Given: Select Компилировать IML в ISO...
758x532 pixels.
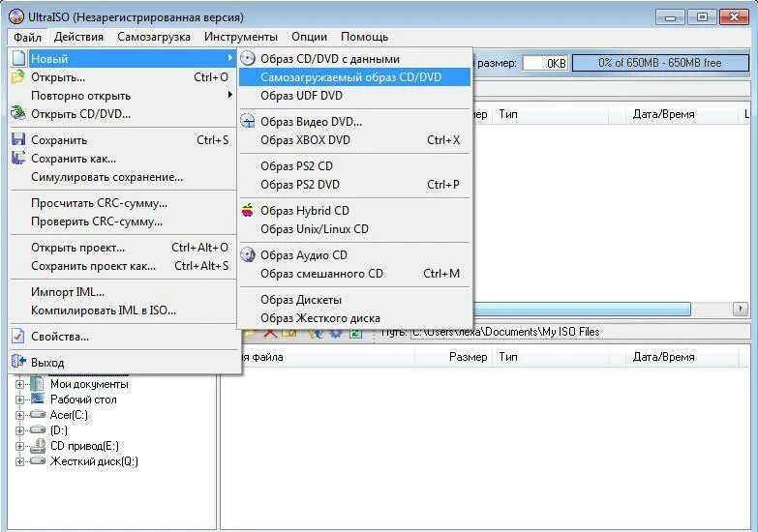Looking at the screenshot, I should click(x=123, y=310).
